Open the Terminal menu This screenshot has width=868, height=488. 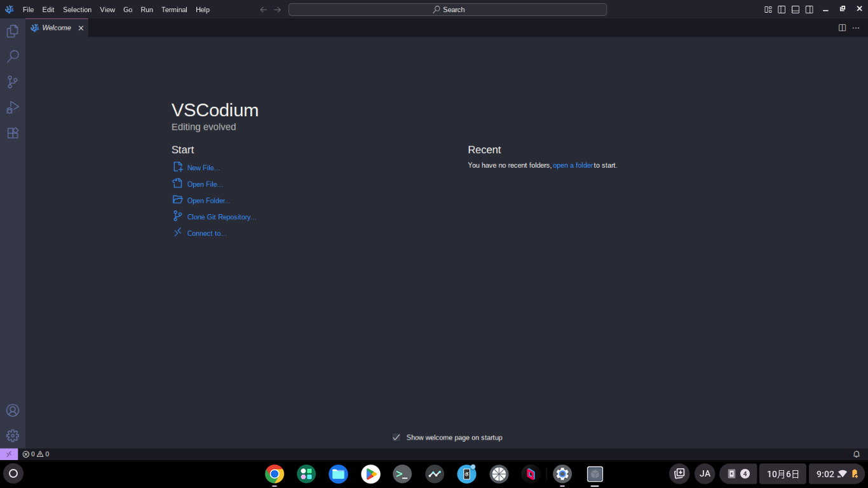point(174,10)
